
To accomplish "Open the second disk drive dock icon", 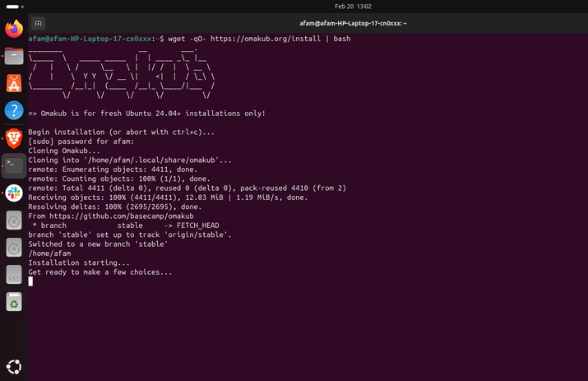I will coord(14,248).
